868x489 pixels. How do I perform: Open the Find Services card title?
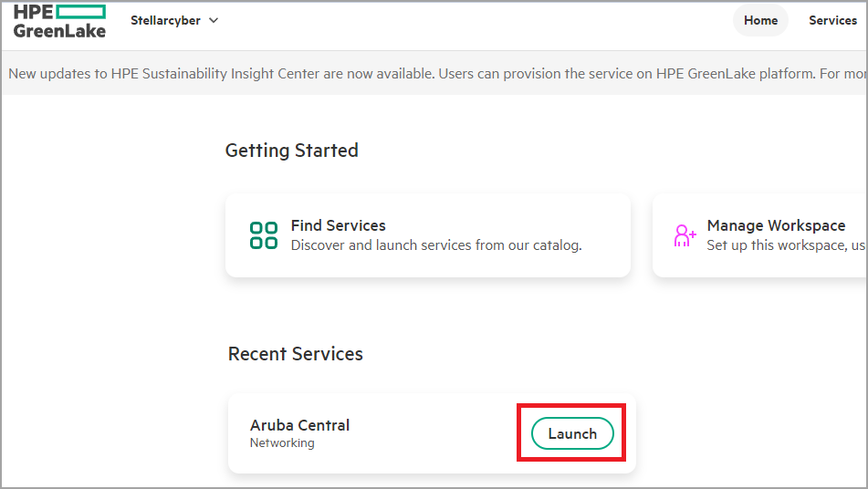point(338,225)
